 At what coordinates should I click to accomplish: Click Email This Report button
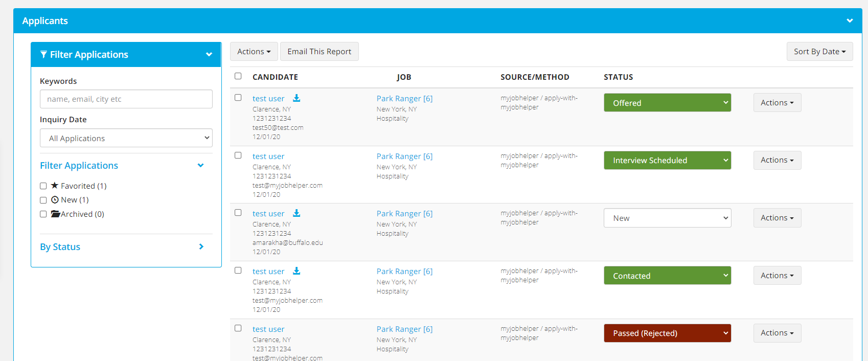(319, 52)
